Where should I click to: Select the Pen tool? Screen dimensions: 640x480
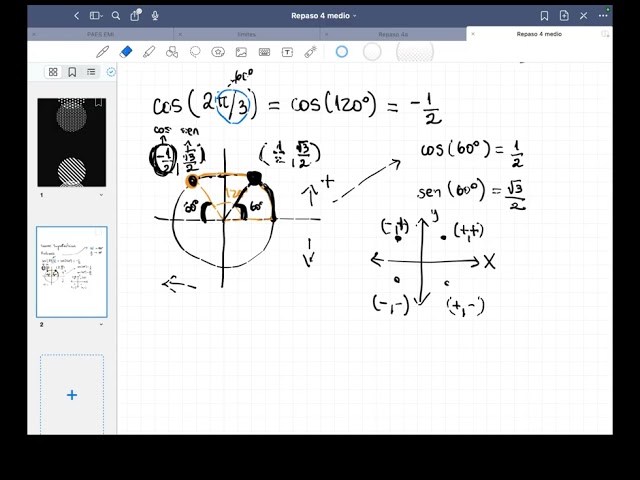point(102,52)
